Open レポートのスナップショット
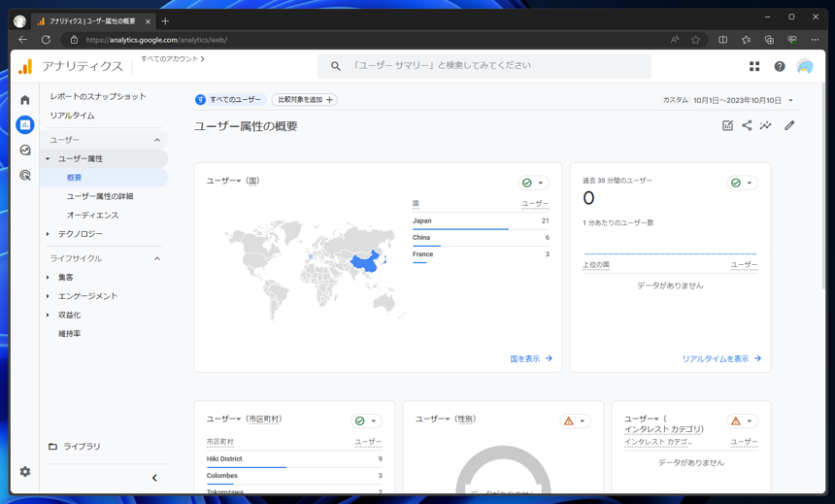Viewport: 835px width, 504px height. click(98, 96)
